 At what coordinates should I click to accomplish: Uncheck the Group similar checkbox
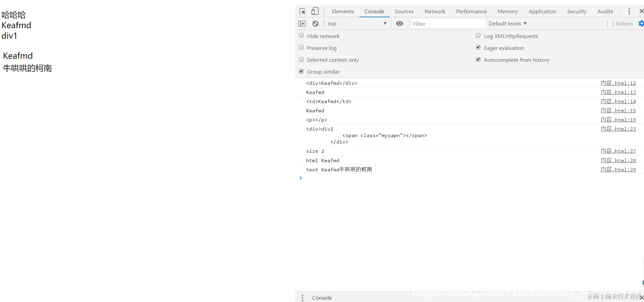tap(301, 71)
